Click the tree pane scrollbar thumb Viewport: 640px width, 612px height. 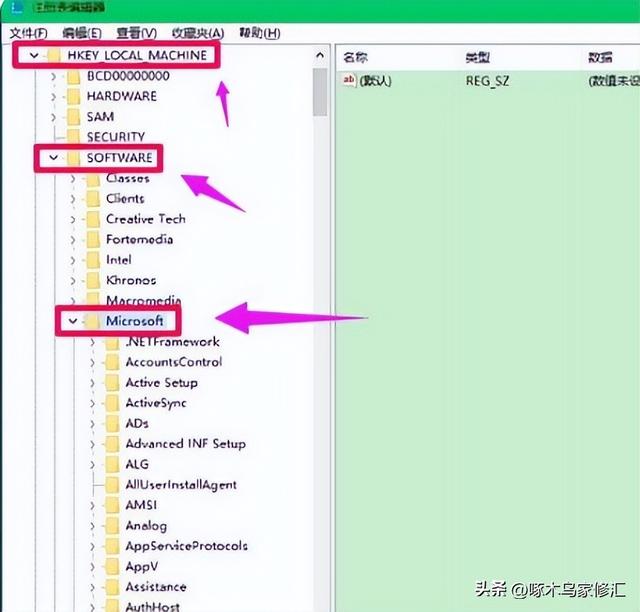(x=320, y=92)
